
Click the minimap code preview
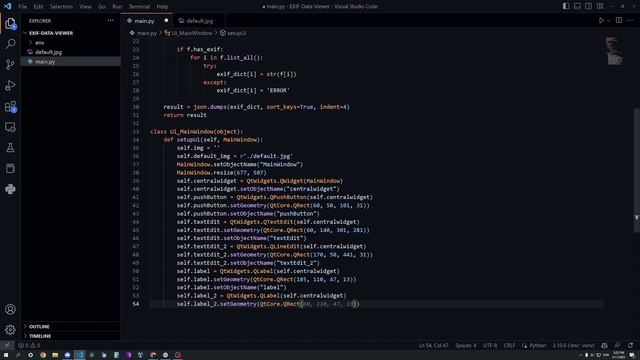tap(614, 51)
